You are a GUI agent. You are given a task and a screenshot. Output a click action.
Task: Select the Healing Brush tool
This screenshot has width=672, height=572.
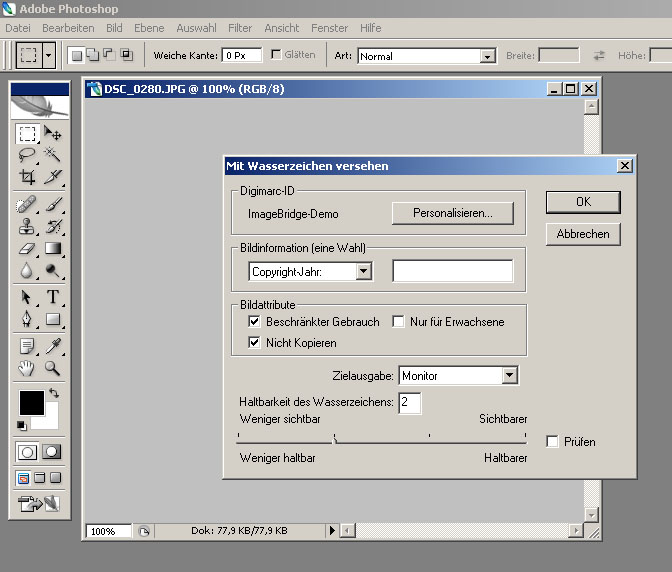[x=27, y=204]
